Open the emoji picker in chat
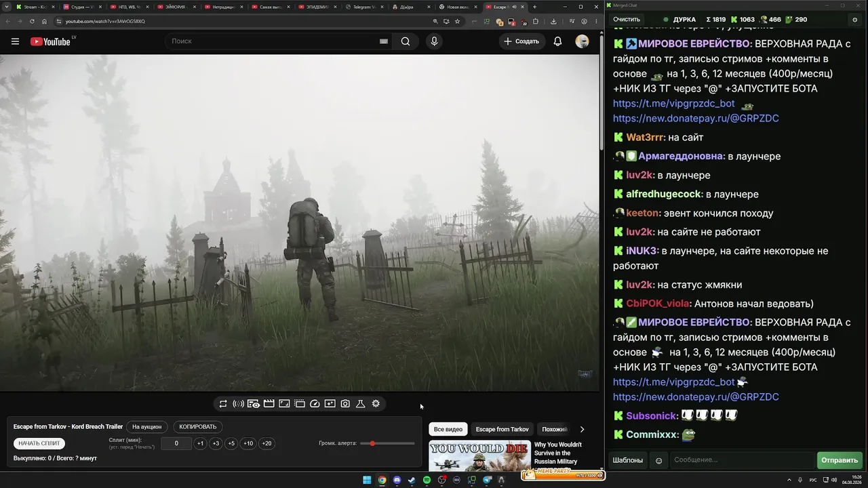Image resolution: width=868 pixels, height=488 pixels. 658,461
